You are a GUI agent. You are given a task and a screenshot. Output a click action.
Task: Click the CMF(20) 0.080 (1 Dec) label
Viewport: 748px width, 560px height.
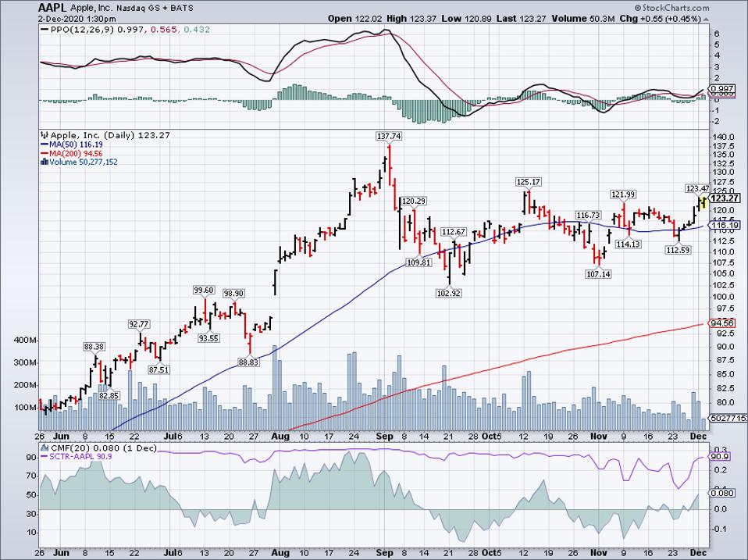pos(104,448)
